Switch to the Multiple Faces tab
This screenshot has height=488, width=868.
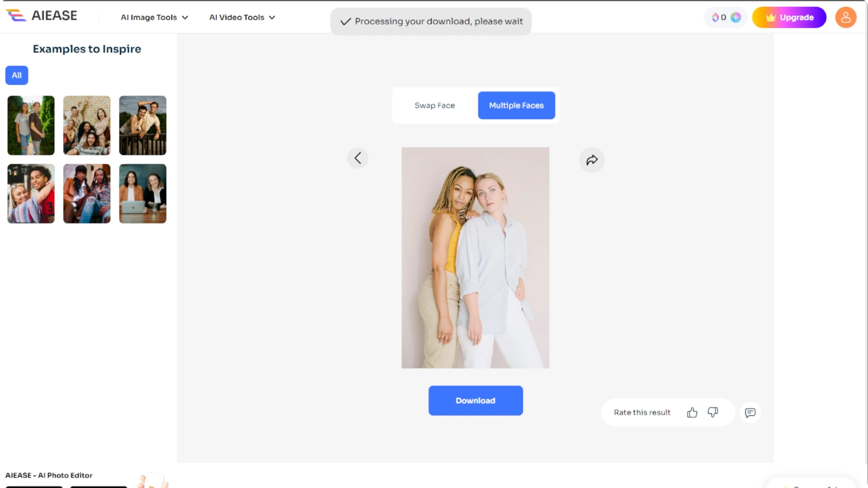pos(516,105)
